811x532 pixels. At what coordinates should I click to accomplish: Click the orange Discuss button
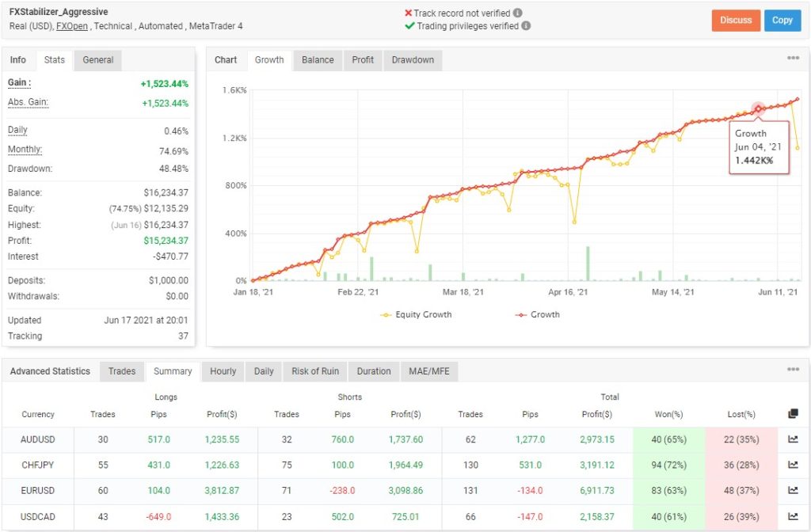(x=736, y=20)
